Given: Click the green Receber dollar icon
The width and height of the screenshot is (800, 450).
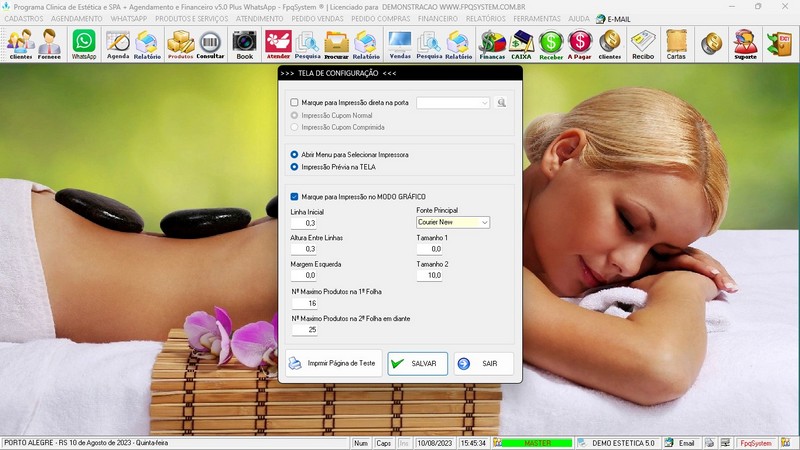Looking at the screenshot, I should pyautogui.click(x=551, y=44).
